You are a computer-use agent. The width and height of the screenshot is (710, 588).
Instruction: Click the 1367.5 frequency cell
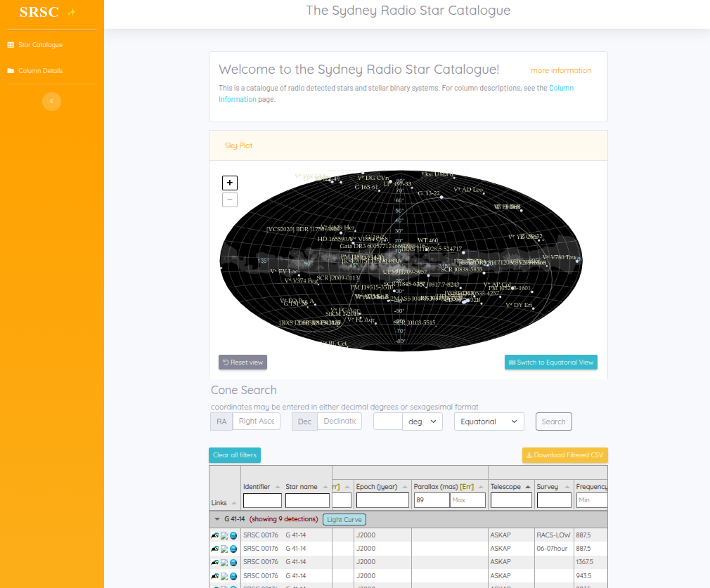point(590,562)
